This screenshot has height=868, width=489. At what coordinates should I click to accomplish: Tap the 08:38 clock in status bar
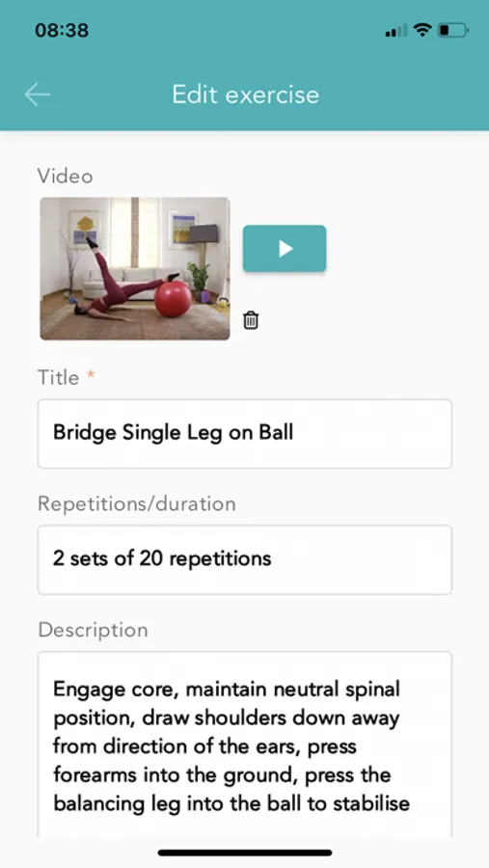tap(62, 30)
